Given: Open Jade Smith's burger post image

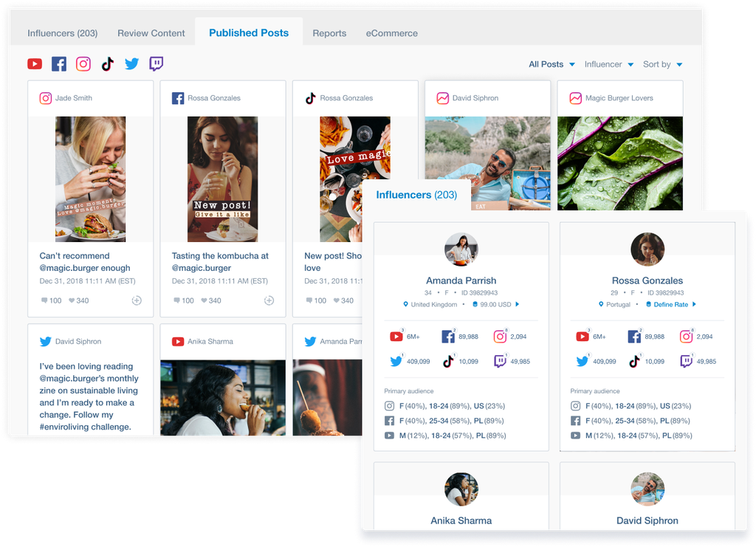Looking at the screenshot, I should click(91, 179).
